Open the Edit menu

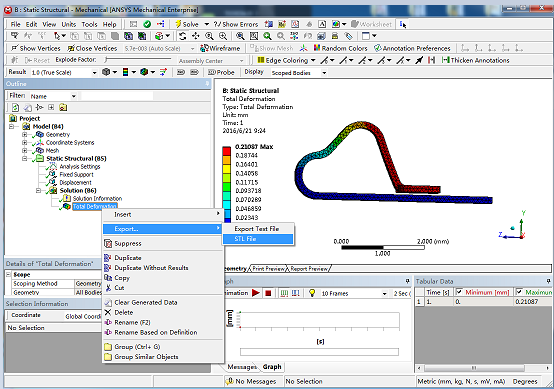[31, 24]
